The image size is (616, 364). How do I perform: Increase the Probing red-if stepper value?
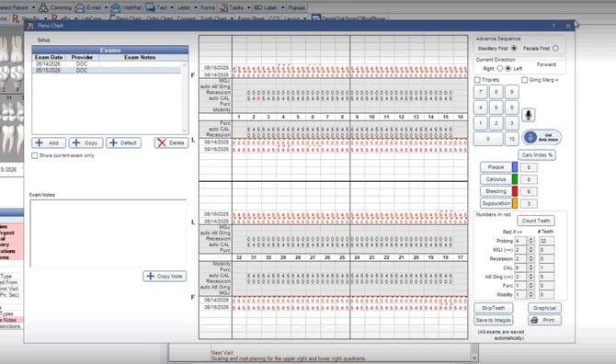[x=530, y=239]
